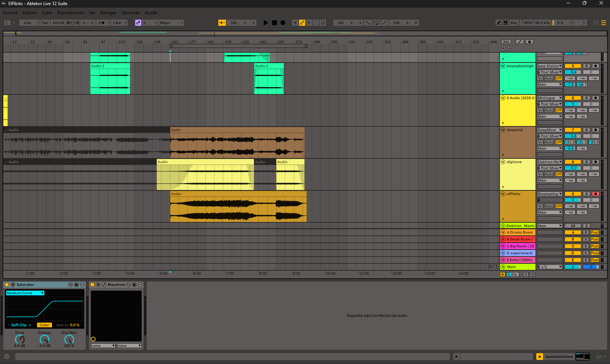Open the Opciones menu
610x364 pixels.
click(x=130, y=13)
